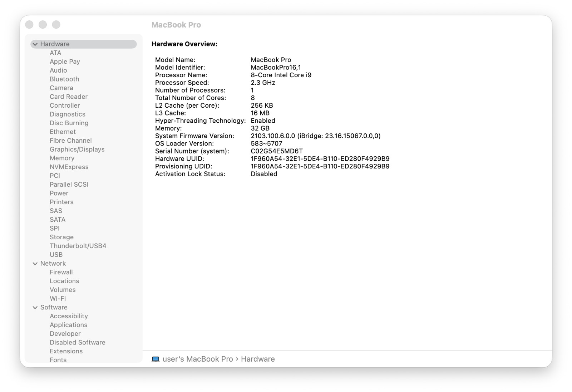
Task: Open Card Reader details
Action: click(x=69, y=97)
